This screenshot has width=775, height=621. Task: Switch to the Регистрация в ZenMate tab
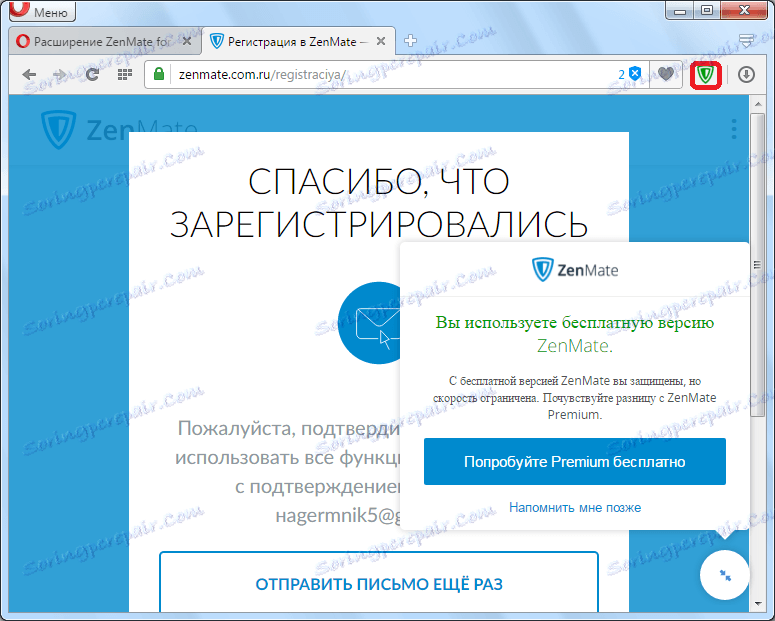(x=299, y=42)
